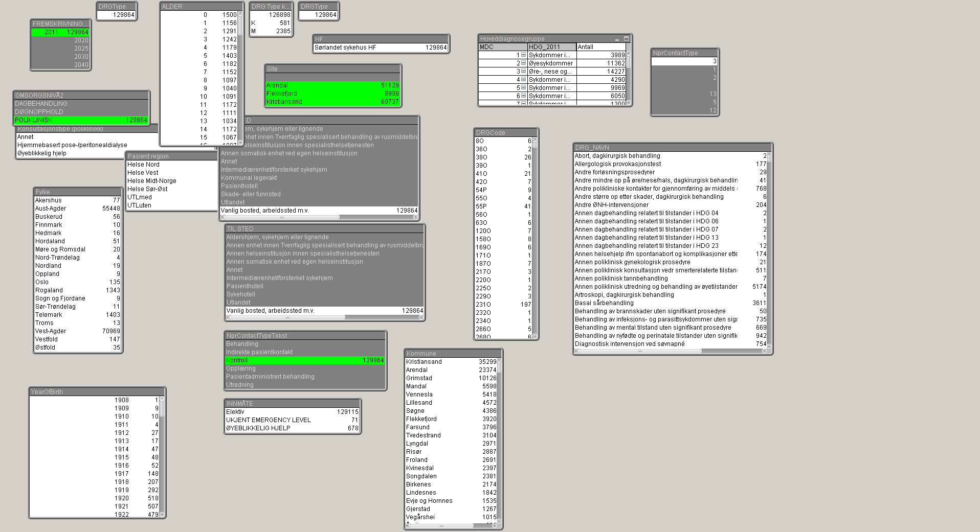Click scroll-down arrow of DRGCode list
980x532 pixels.
tap(535, 336)
